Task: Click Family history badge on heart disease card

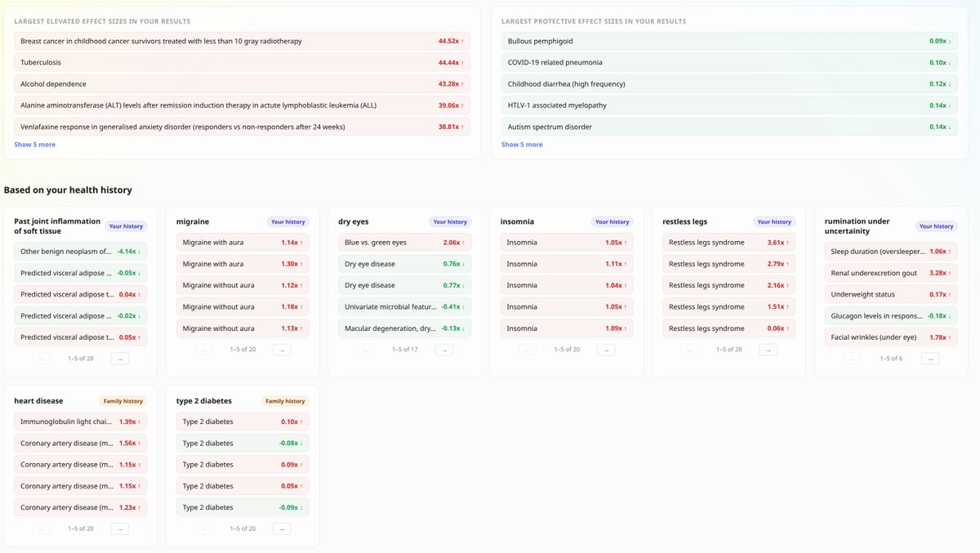Action: [123, 401]
